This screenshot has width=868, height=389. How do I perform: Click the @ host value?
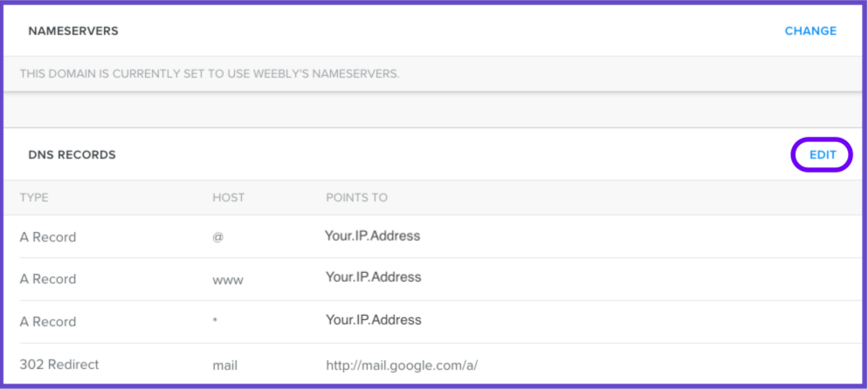pos(217,237)
